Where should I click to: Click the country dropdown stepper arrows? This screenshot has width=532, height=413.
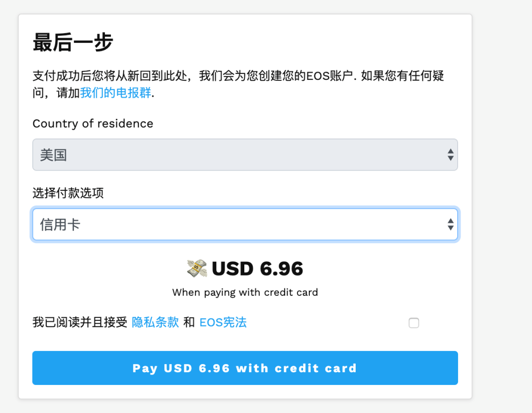click(450, 155)
